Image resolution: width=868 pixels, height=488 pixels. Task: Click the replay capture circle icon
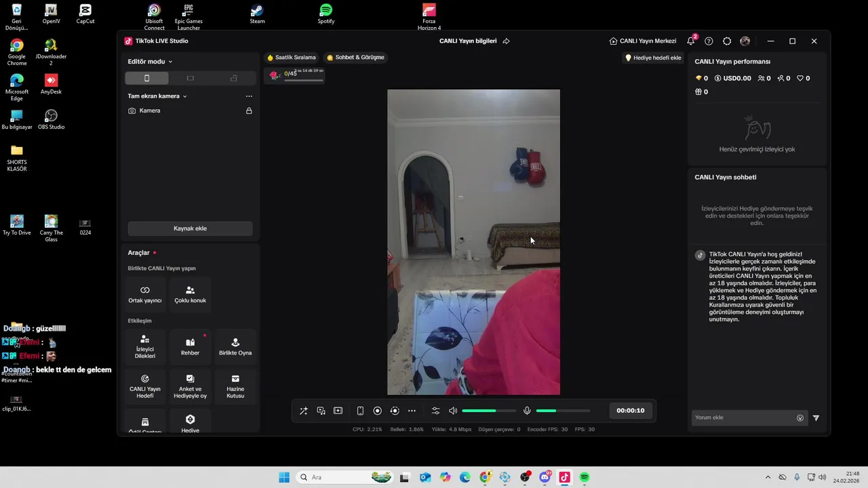click(x=395, y=411)
